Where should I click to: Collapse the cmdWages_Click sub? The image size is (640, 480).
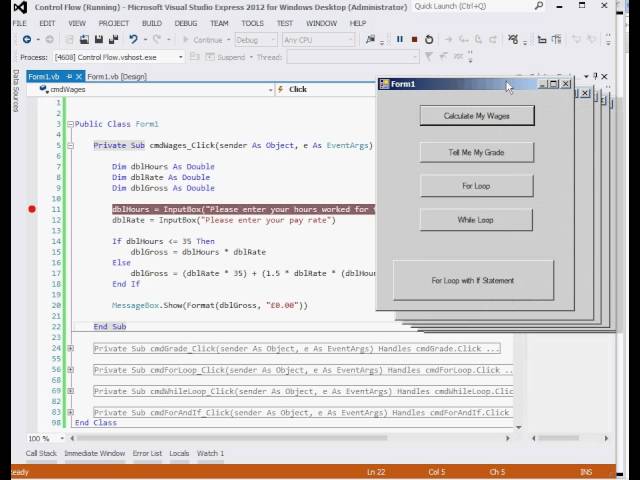point(70,145)
